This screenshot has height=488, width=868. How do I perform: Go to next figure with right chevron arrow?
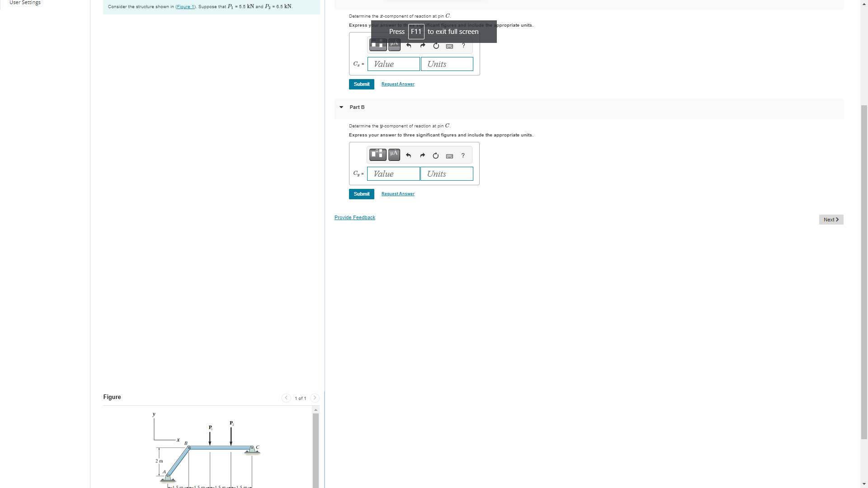click(x=315, y=398)
